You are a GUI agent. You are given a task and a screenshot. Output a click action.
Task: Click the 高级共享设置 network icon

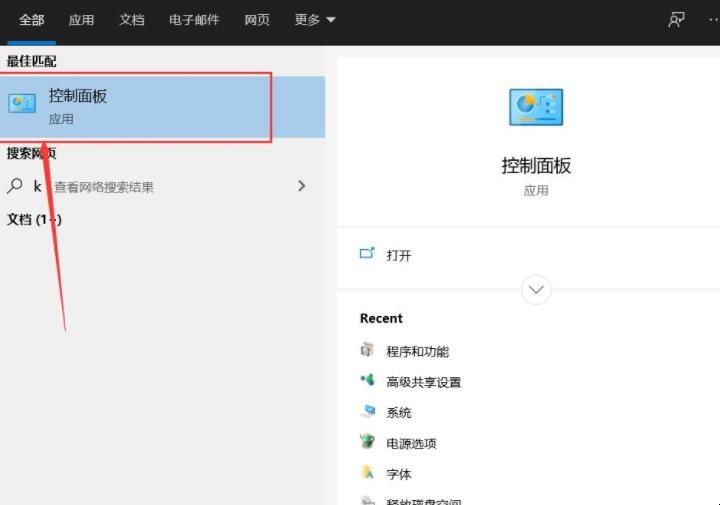(367, 380)
